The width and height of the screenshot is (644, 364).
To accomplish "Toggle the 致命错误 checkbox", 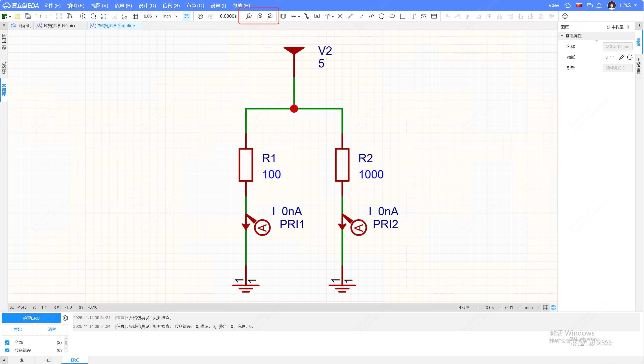I will click(x=7, y=350).
